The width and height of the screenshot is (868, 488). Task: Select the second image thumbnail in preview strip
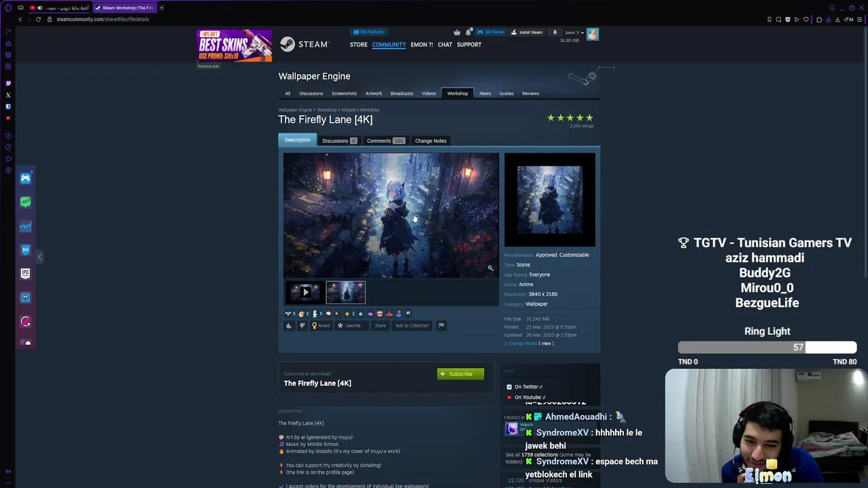pos(346,292)
